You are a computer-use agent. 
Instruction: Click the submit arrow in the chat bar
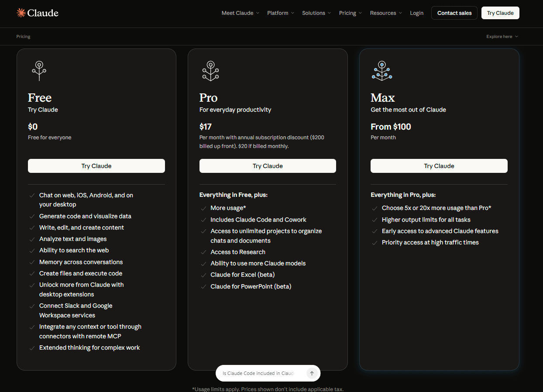[x=312, y=373]
